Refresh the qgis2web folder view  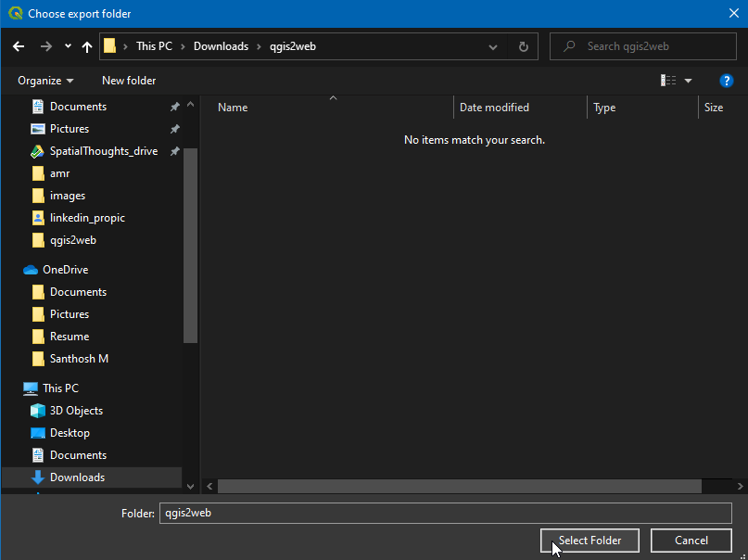point(524,46)
